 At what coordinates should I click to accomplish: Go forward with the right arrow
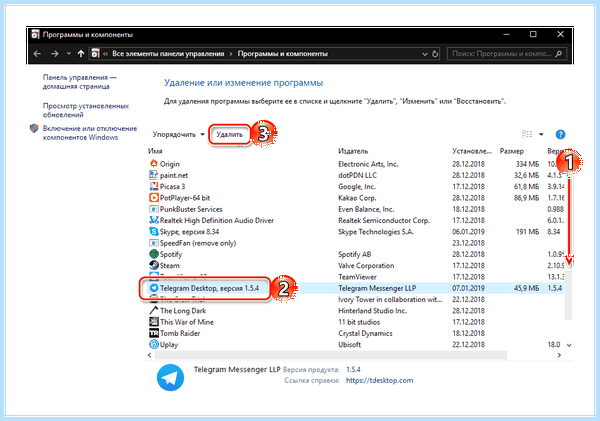(x=55, y=54)
